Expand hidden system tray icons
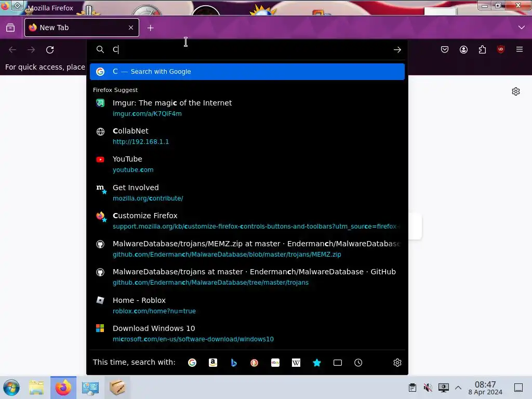 [458, 388]
